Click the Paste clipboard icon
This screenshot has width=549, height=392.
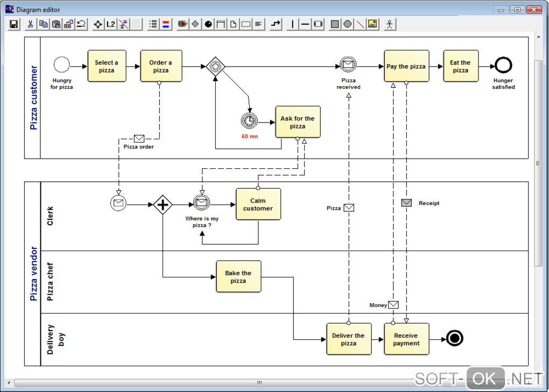tap(56, 24)
